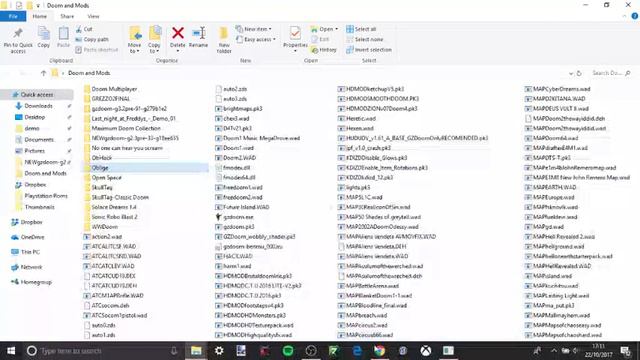Viewport: 640px width, 360px height.
Task: Expand address bar history dropdown
Action: 571,73
